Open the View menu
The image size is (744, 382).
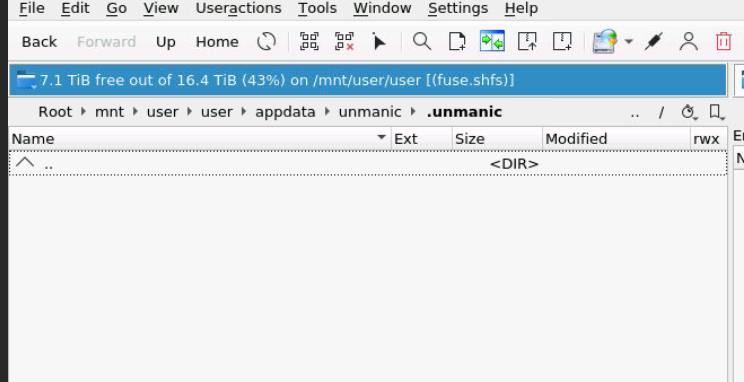(161, 9)
